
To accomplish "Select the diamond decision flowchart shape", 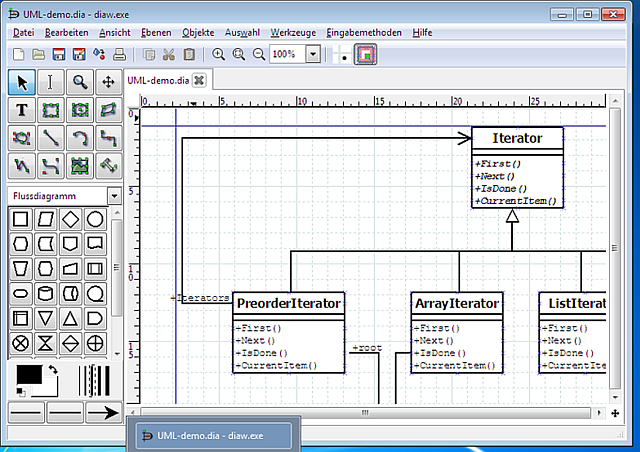I will (x=70, y=219).
